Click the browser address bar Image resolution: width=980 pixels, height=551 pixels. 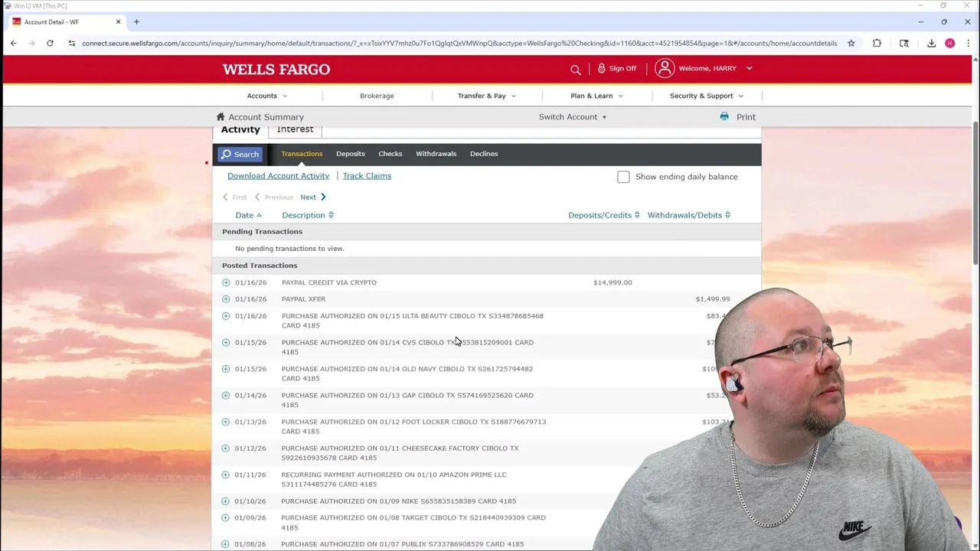(x=459, y=43)
